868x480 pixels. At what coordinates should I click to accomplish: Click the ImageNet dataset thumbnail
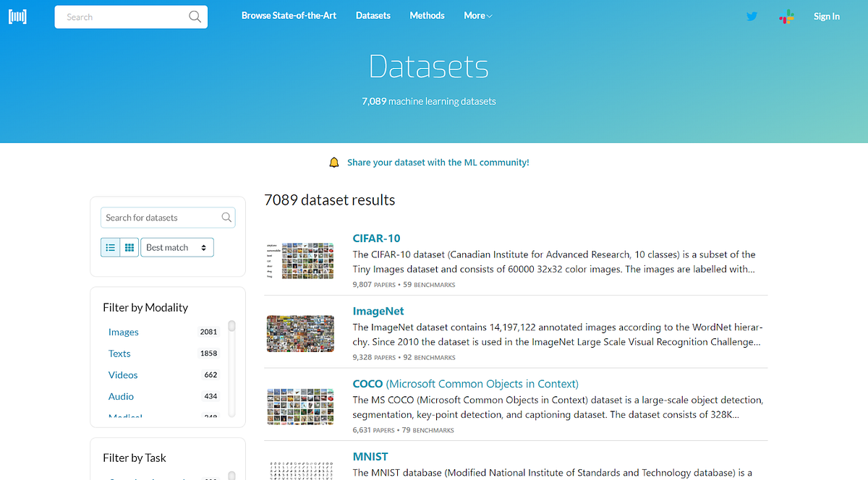(300, 333)
